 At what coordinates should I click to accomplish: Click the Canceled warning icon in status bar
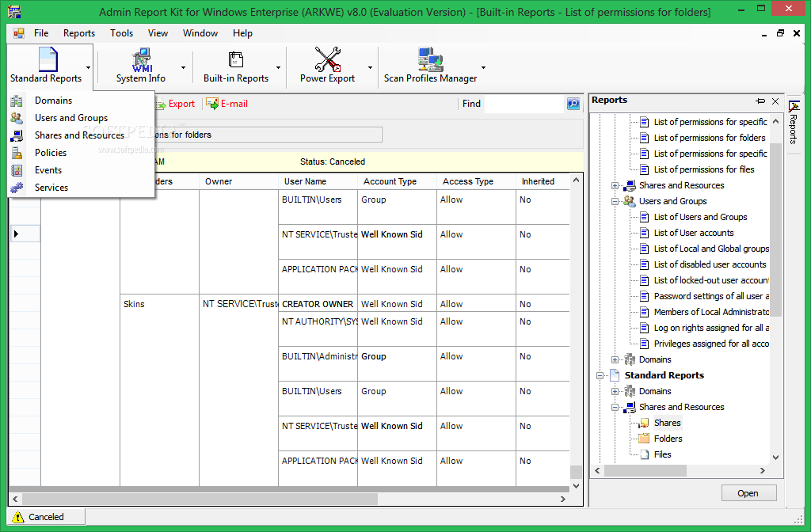tap(18, 516)
